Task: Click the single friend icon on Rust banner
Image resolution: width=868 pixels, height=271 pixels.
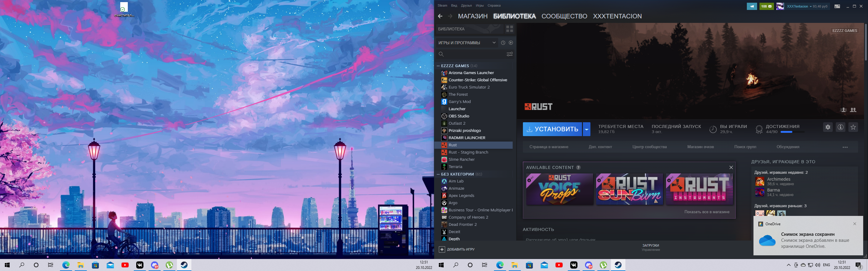Action: [x=843, y=110]
